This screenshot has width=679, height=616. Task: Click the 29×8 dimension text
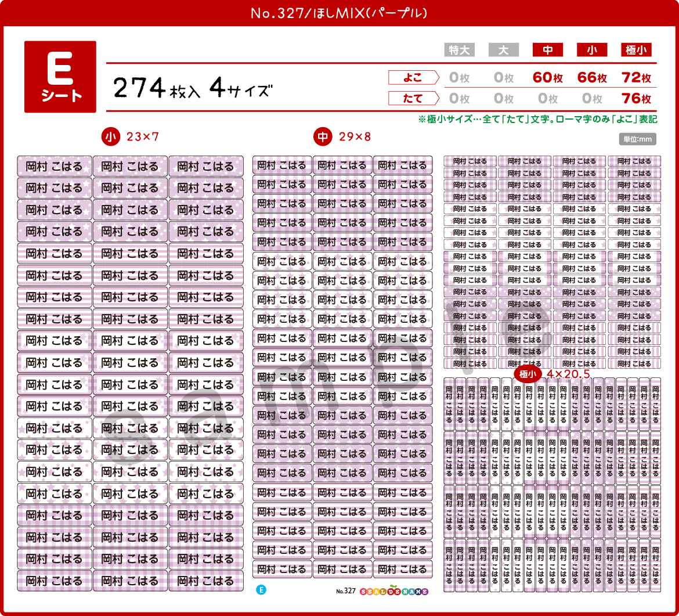(x=355, y=137)
